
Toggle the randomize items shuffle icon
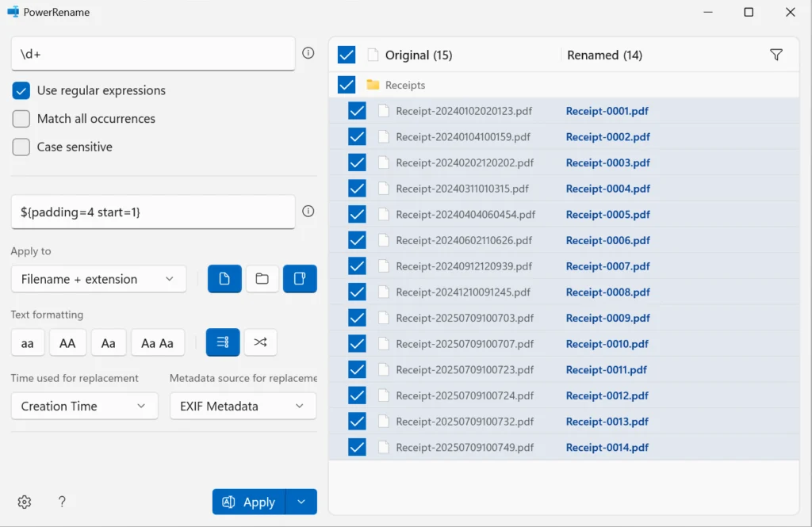tap(260, 342)
